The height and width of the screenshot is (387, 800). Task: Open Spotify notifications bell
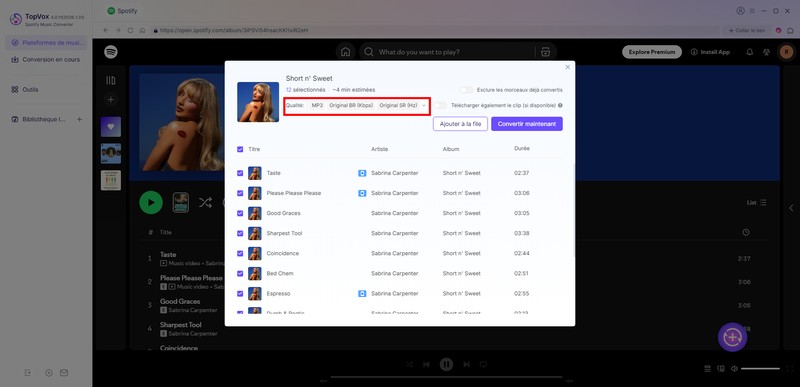[749, 52]
